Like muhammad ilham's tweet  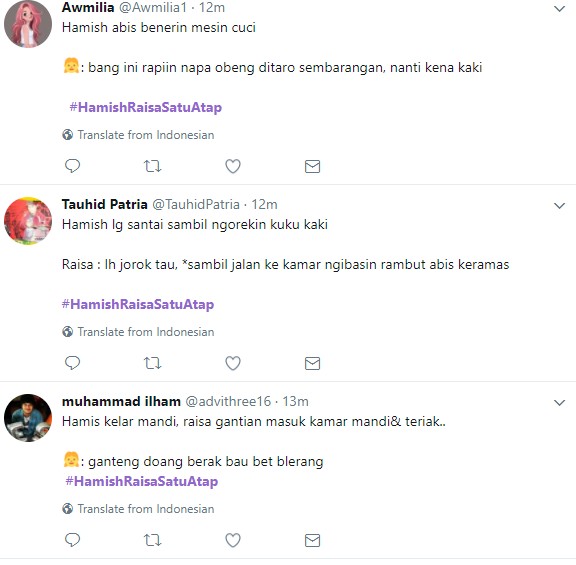coord(233,540)
